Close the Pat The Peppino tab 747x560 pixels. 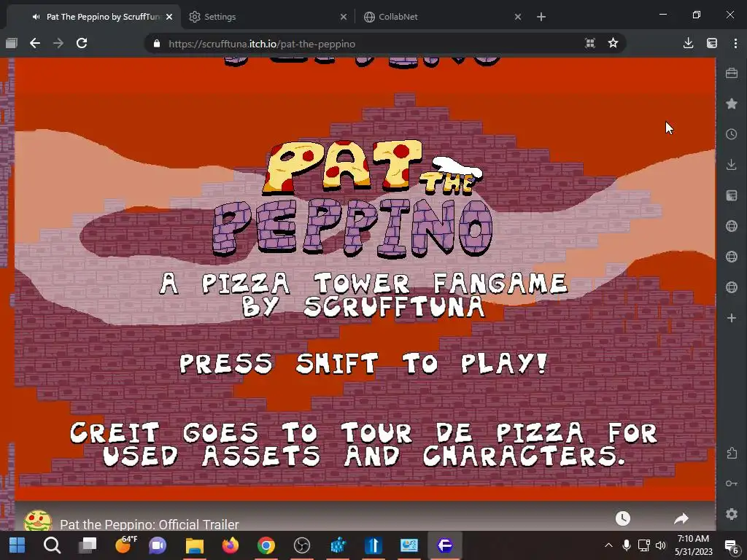coord(169,17)
